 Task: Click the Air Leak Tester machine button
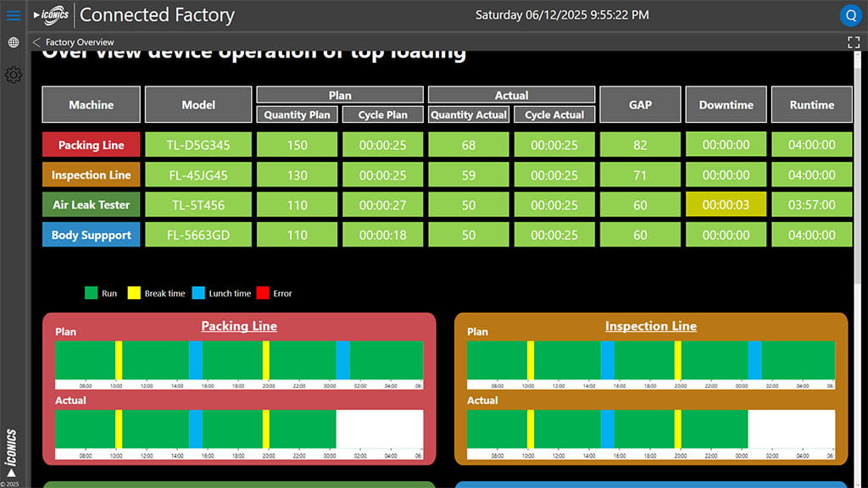[x=91, y=204]
